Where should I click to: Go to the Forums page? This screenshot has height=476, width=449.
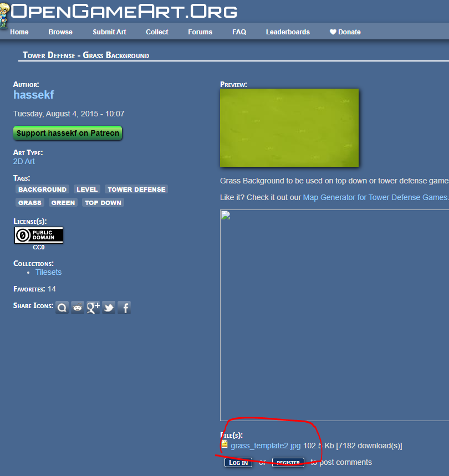pyautogui.click(x=200, y=32)
